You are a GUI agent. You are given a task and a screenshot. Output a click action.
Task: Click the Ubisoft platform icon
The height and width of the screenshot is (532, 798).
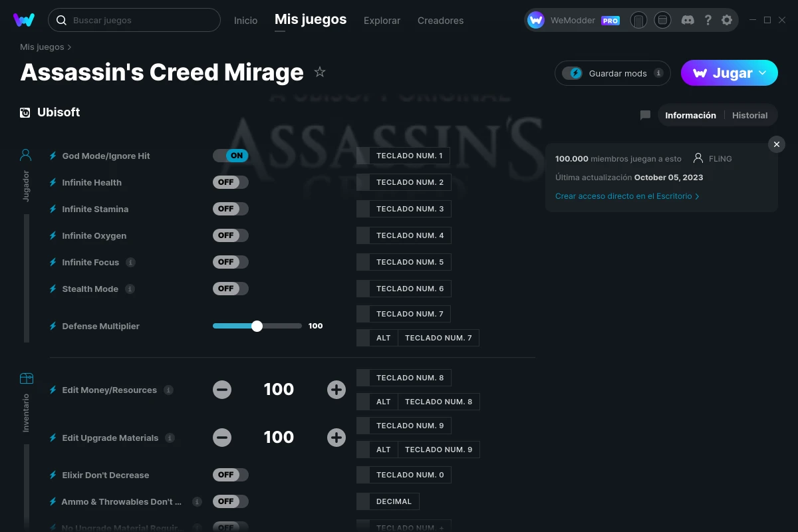point(25,112)
